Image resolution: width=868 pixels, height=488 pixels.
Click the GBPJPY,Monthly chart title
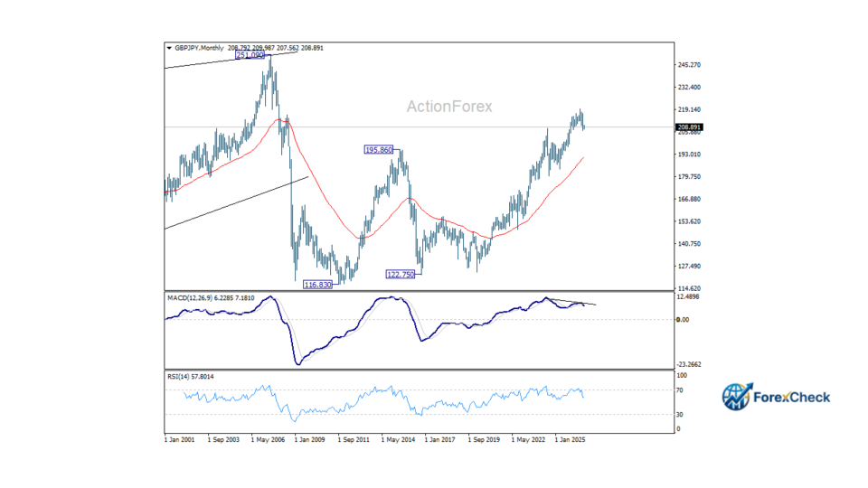(199, 48)
